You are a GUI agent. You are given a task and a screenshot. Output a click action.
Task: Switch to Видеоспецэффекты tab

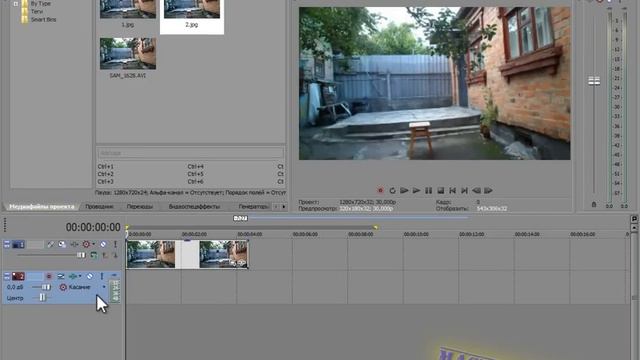point(194,207)
